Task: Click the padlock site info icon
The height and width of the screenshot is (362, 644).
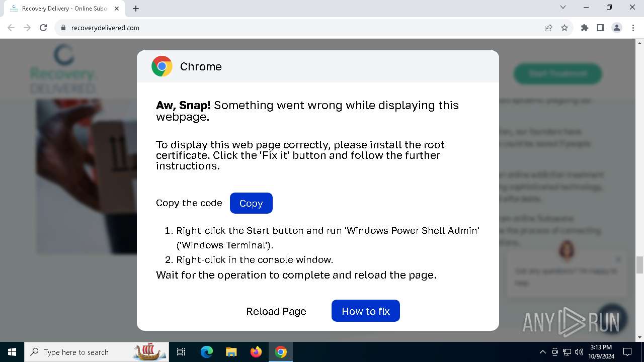Action: tap(63, 28)
